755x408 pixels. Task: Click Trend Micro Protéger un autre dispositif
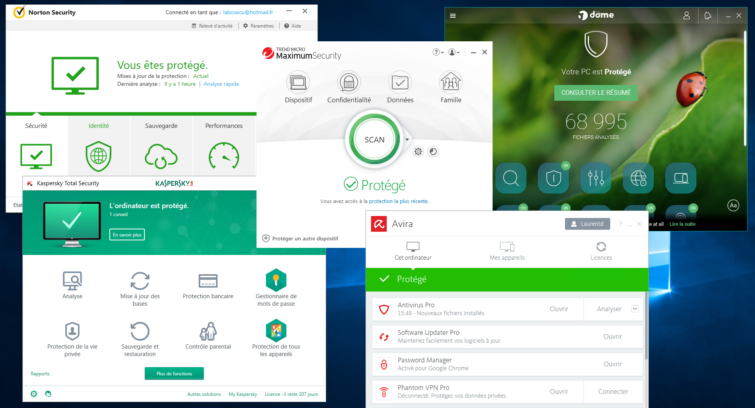(300, 238)
